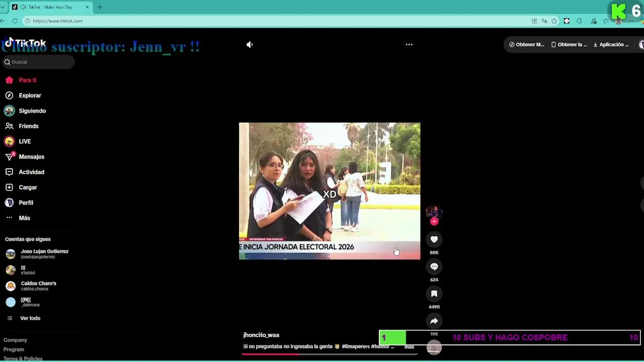Click the 'Cuentas que sigues' heading
Viewport: 644px width, 362px height.
[28, 239]
